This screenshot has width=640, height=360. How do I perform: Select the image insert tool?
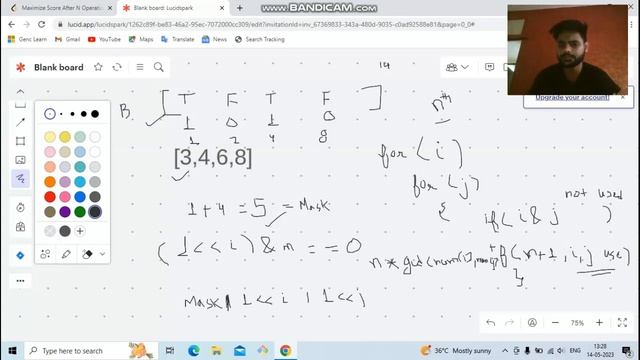pos(20,160)
